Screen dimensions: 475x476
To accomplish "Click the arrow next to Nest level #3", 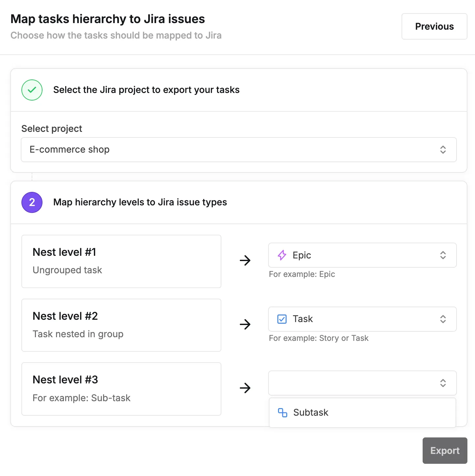I will coord(245,388).
